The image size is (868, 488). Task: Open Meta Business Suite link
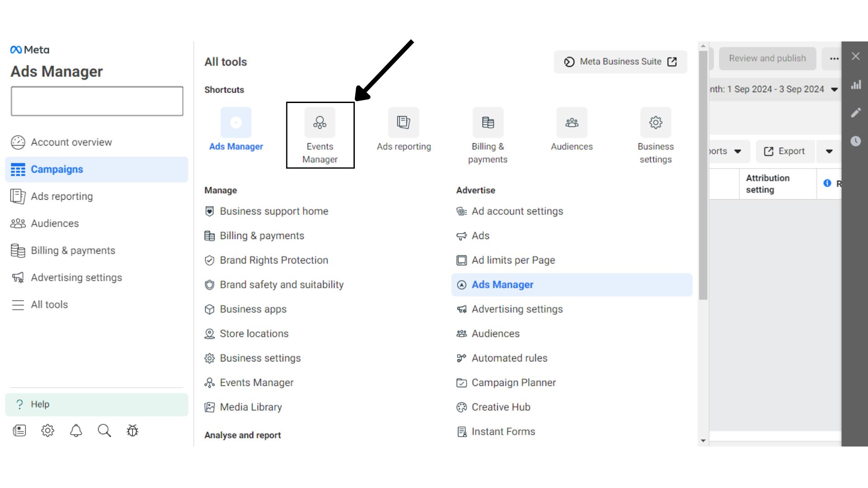tap(620, 61)
